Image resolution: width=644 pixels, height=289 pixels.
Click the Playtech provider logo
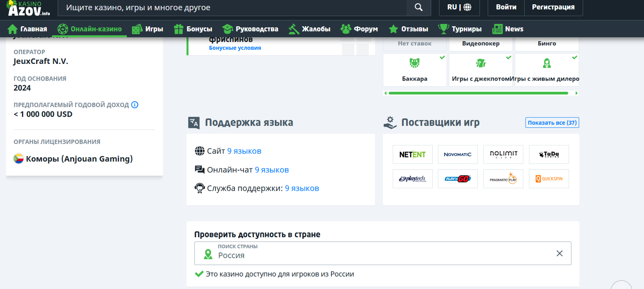[412, 179]
